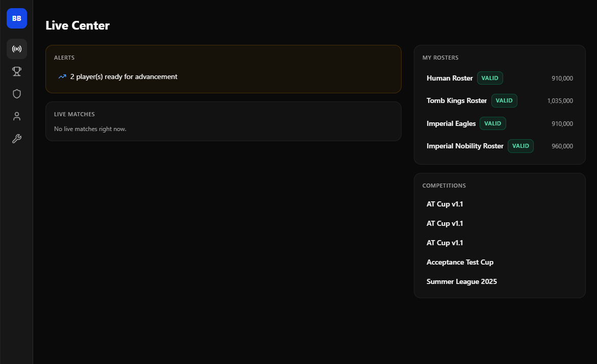
Task: Click the VALID badge next to Human Roster
Action: point(490,78)
